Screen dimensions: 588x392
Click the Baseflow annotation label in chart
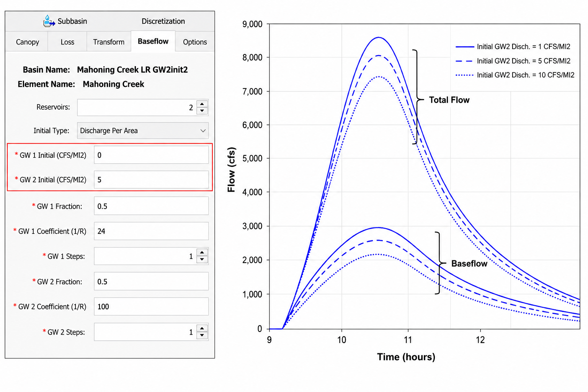[x=469, y=263]
